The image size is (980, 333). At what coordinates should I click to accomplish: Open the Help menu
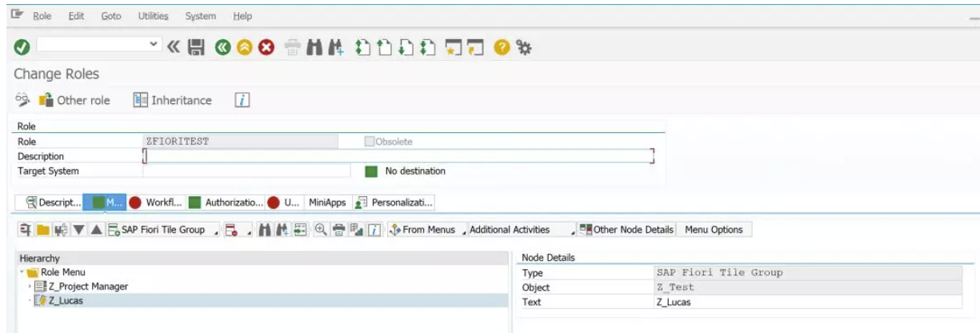pos(242,16)
